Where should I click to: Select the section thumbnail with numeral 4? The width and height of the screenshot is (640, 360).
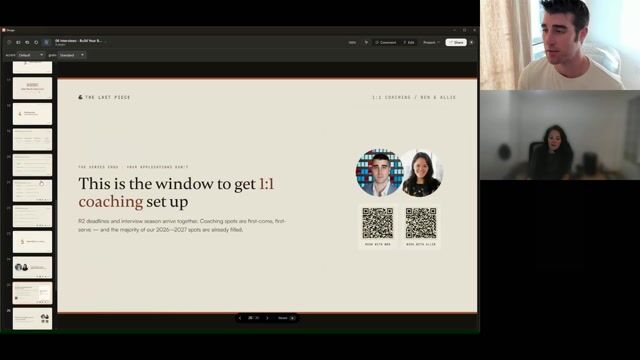32,113
